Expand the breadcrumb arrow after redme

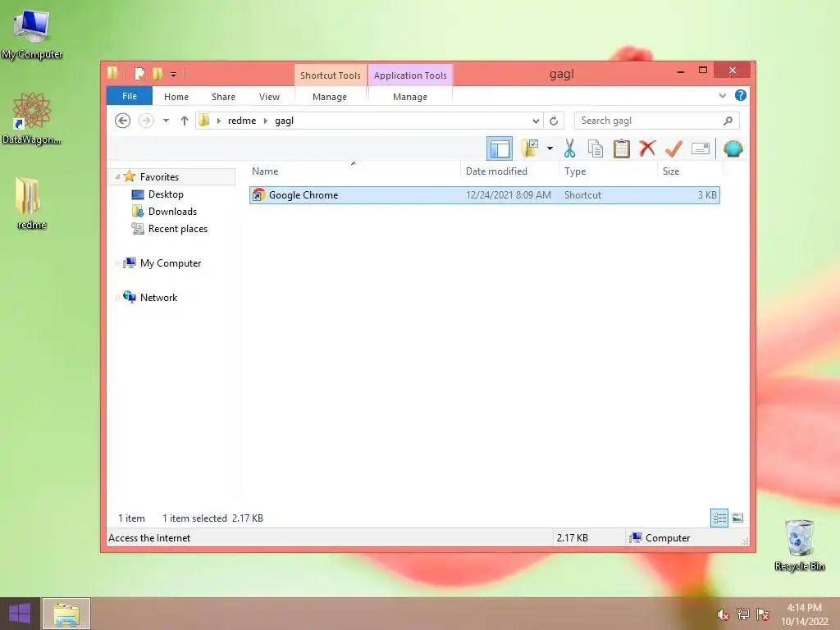[x=265, y=121]
